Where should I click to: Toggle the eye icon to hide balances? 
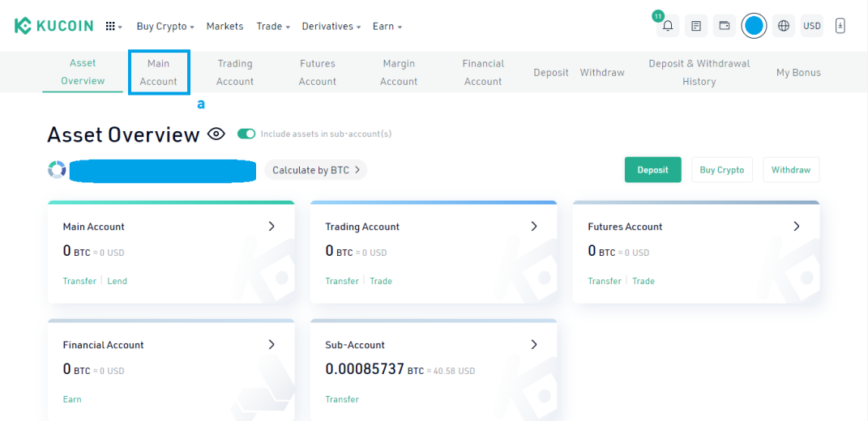216,134
